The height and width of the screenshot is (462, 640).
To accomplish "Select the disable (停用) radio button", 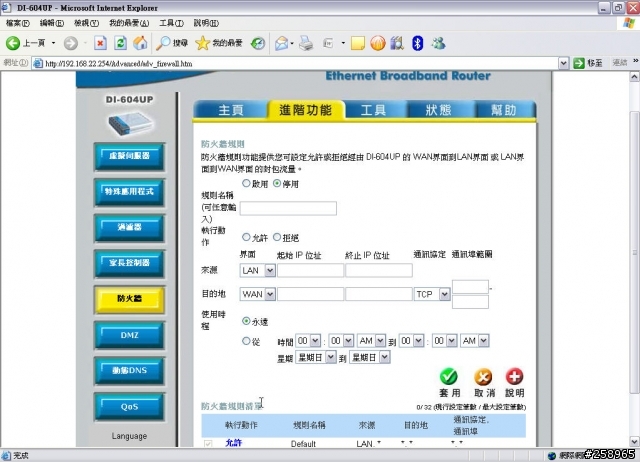I will [x=277, y=183].
